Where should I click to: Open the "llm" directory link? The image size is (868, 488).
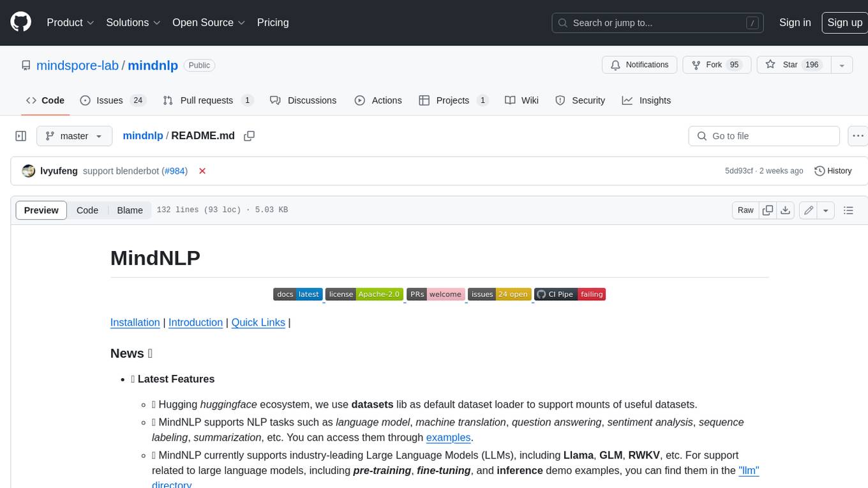749,471
